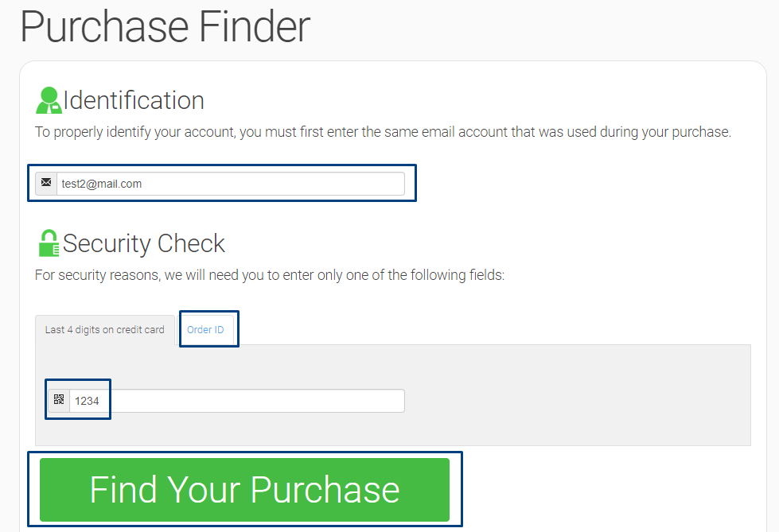Image resolution: width=779 pixels, height=532 pixels.
Task: Click the envelope icon beside the email field
Action: [46, 184]
